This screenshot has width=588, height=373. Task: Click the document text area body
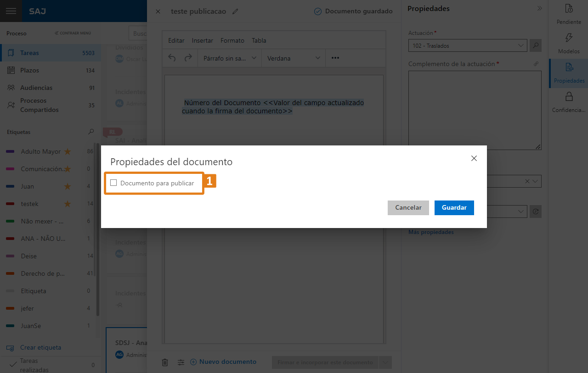pyautogui.click(x=274, y=209)
